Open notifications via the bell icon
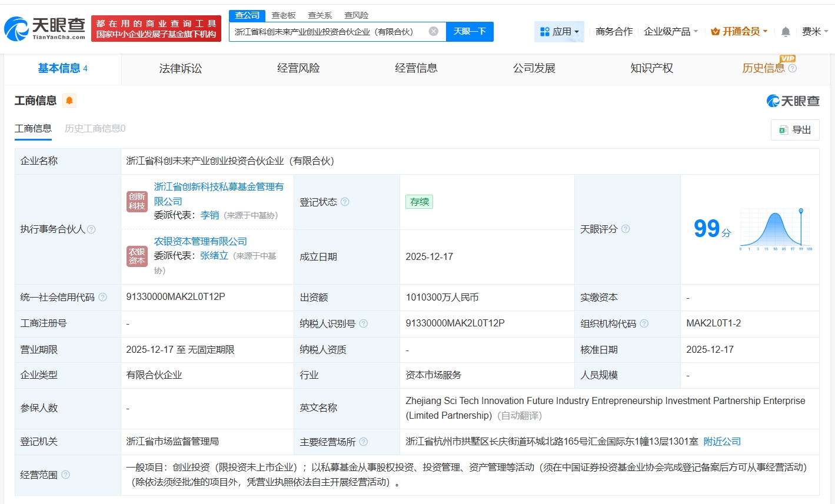The width and height of the screenshot is (835, 504). pyautogui.click(x=785, y=32)
